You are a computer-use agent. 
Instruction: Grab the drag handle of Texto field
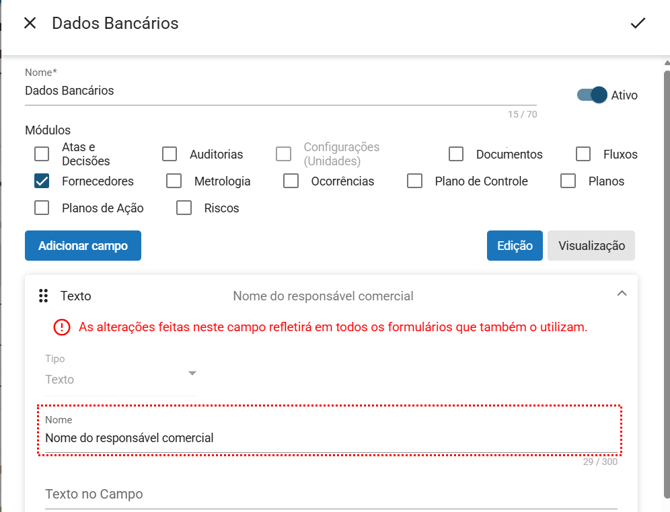tap(43, 296)
